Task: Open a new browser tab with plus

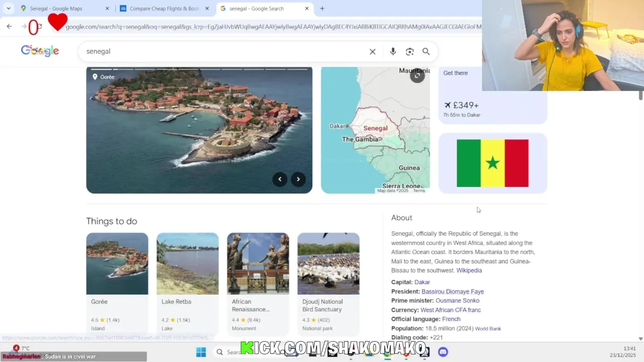Action: tap(322, 9)
